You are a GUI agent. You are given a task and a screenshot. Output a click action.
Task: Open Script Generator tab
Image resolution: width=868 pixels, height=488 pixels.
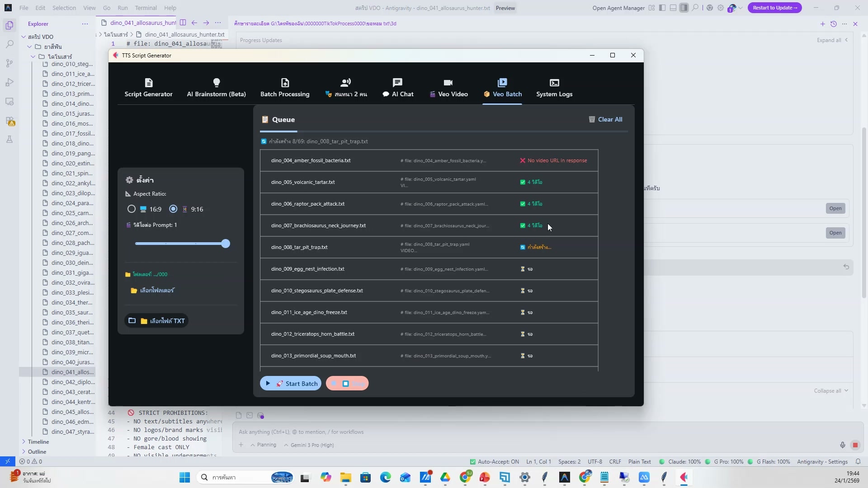pyautogui.click(x=148, y=88)
